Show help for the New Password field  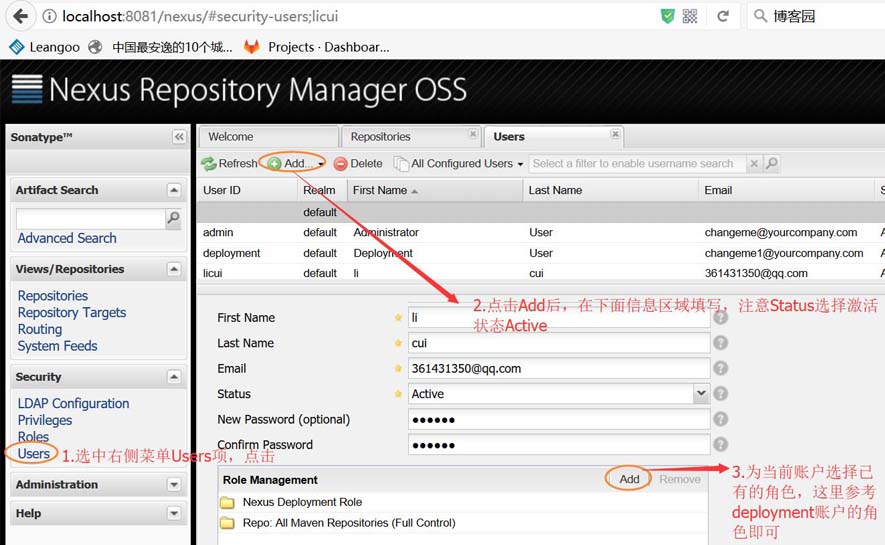point(721,419)
